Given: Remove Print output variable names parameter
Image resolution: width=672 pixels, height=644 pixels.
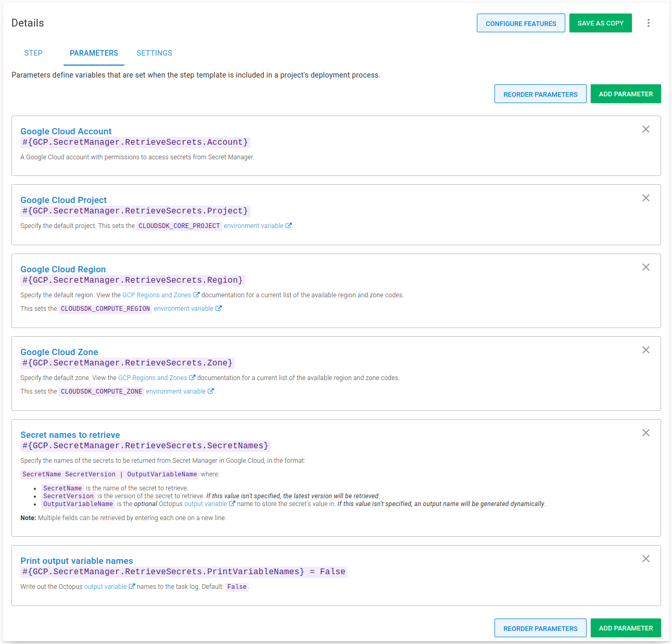Looking at the screenshot, I should [x=645, y=559].
